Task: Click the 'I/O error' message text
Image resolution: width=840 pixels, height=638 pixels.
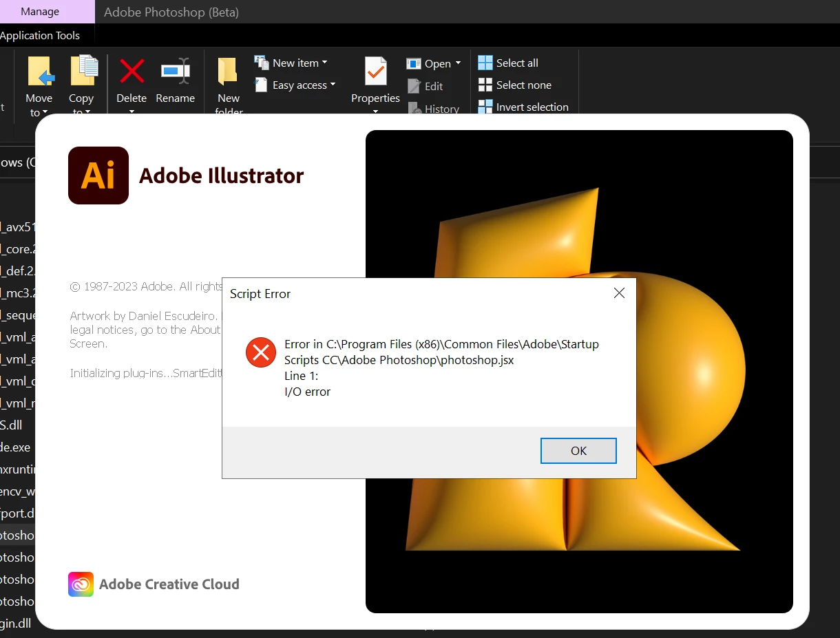Action: click(x=307, y=392)
